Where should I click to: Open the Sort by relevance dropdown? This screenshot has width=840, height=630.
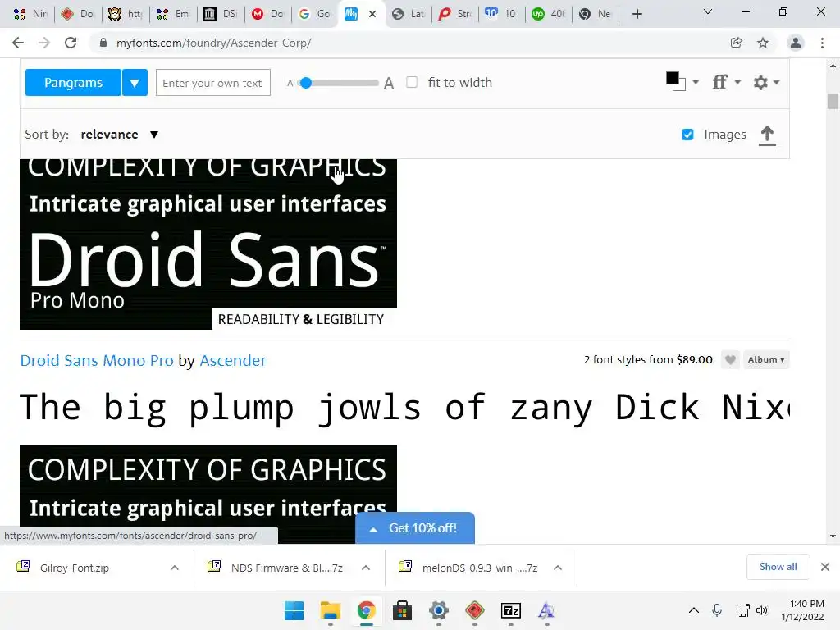click(x=120, y=135)
